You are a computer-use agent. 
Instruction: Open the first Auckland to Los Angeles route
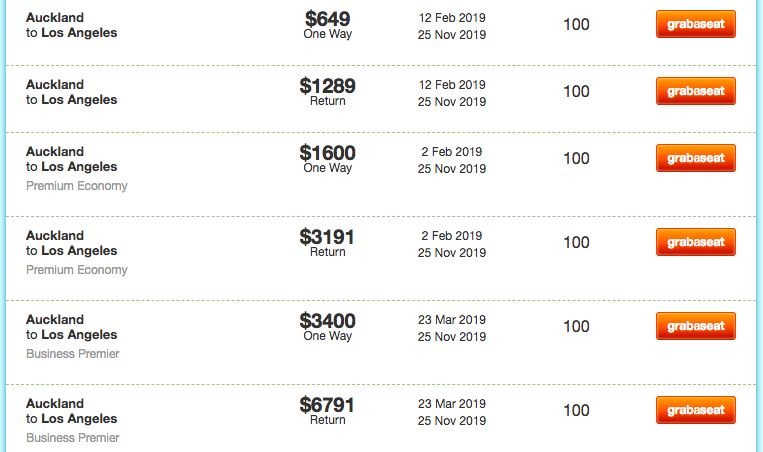point(72,25)
